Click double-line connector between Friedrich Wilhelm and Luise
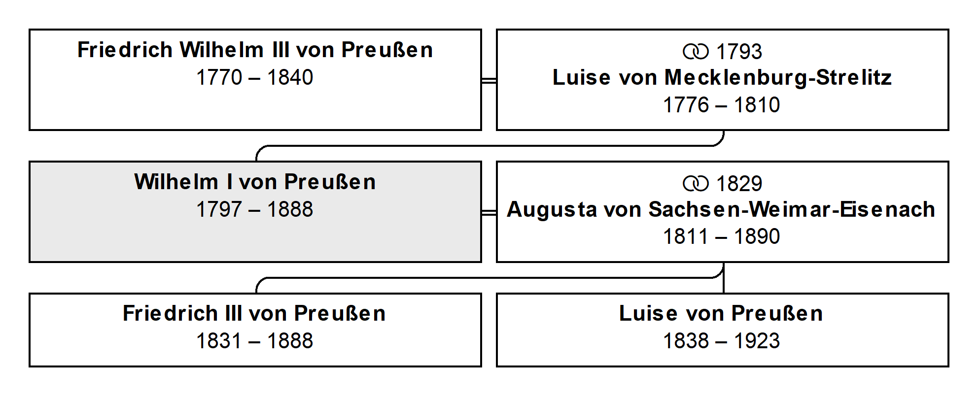Screen dimensions: 980x398 (x=489, y=80)
